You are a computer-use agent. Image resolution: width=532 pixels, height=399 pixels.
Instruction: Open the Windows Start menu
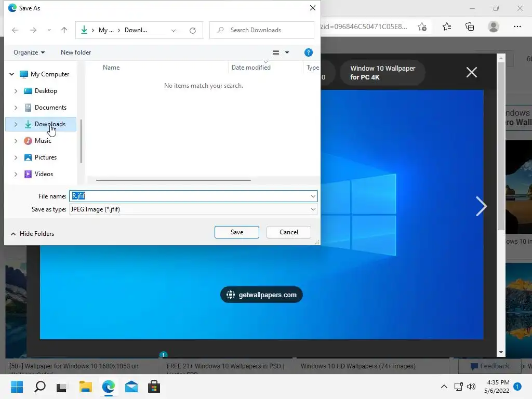[17, 387]
